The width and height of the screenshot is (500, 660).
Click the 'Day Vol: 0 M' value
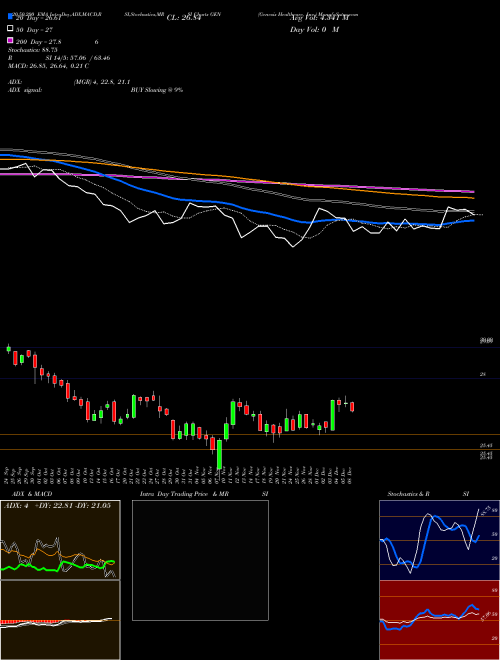314,30
